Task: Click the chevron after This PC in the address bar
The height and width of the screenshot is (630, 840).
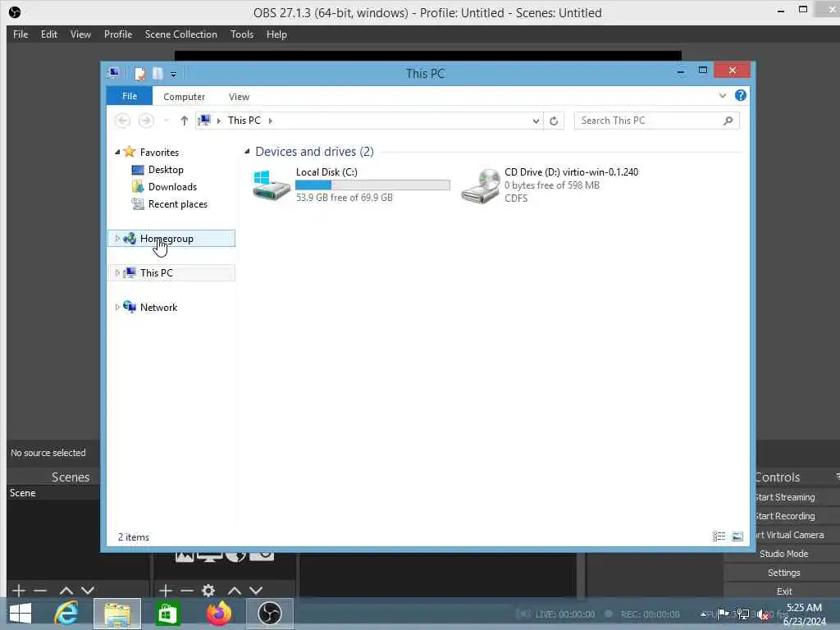Action: point(271,121)
